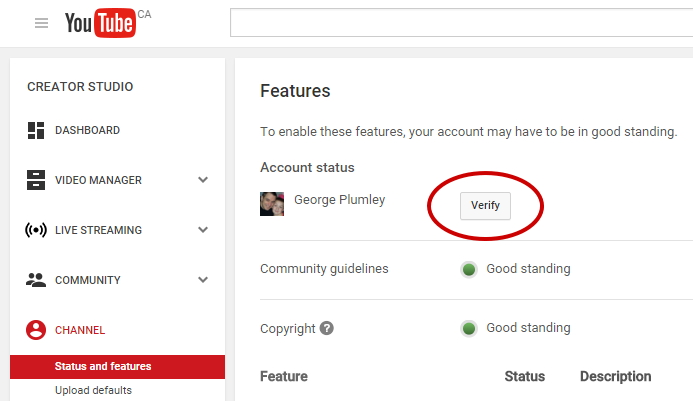Open the hamburger guide menu

pyautogui.click(x=41, y=23)
